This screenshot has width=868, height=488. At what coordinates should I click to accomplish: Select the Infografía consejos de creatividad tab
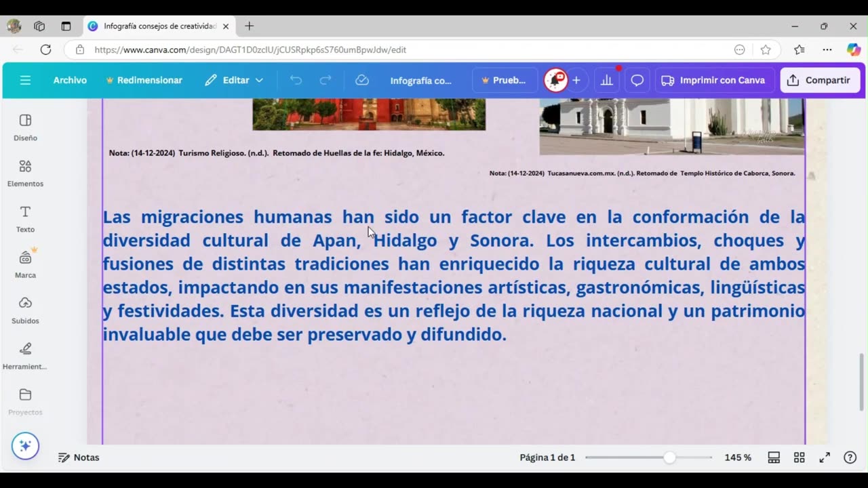click(159, 26)
